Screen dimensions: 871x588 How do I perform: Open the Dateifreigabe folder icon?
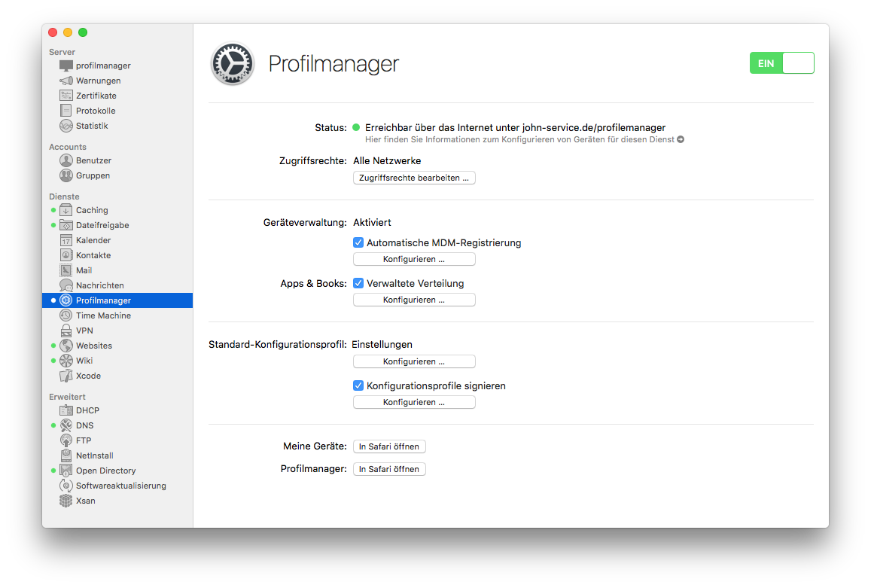(x=66, y=225)
